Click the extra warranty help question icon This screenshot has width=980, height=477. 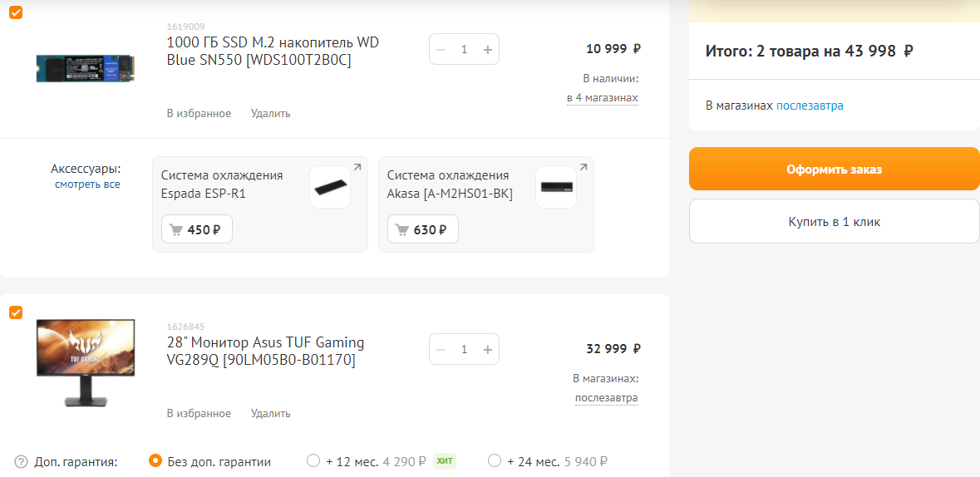(x=22, y=461)
